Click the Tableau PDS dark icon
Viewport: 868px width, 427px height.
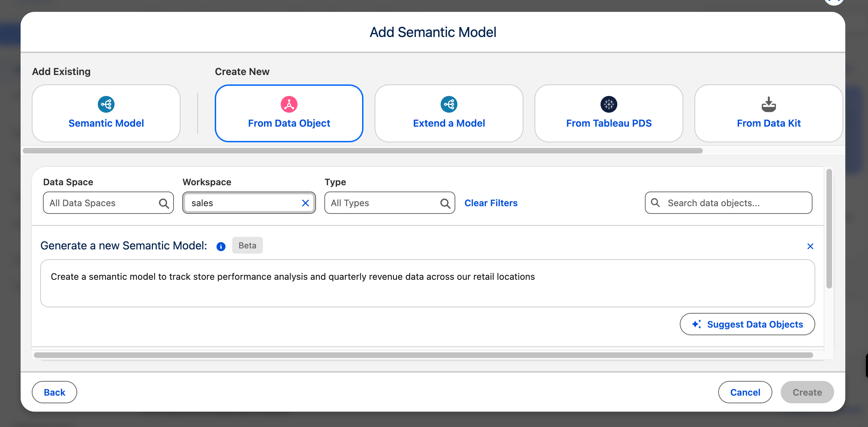[x=609, y=104]
